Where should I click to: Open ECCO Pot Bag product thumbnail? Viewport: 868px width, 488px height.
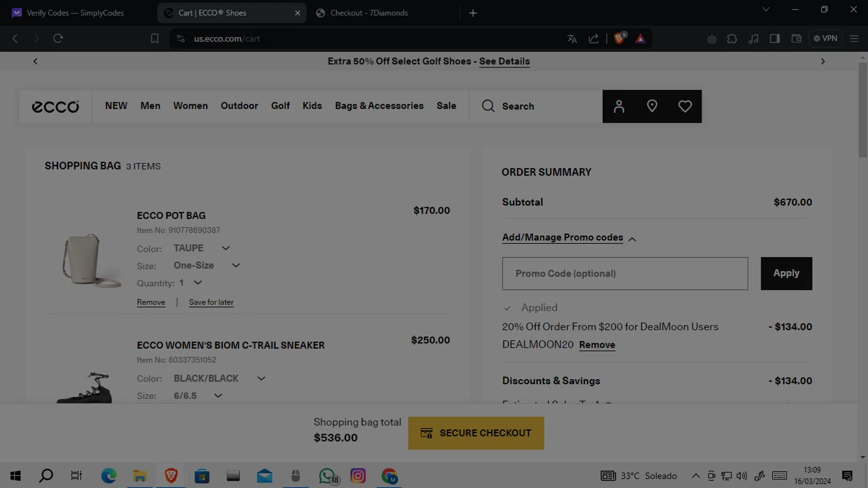91,260
